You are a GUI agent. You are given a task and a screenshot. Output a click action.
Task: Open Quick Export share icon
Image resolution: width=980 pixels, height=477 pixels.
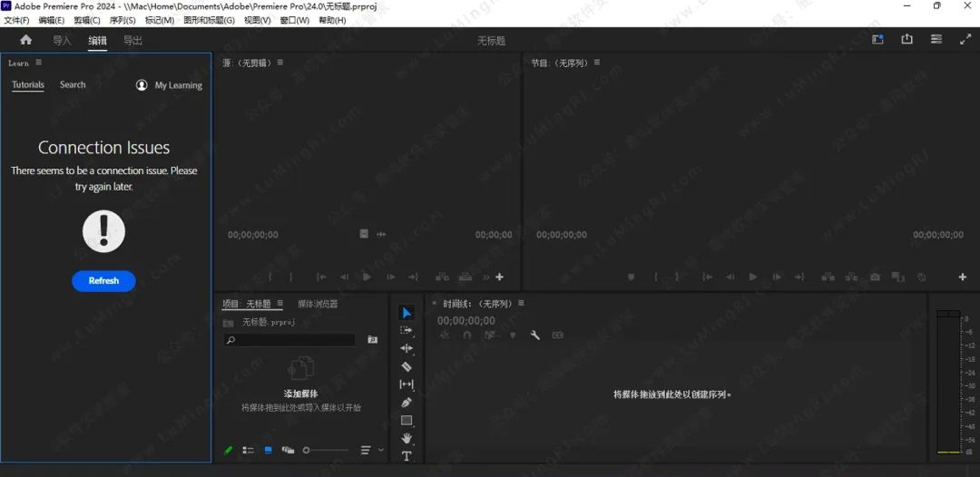click(906, 39)
